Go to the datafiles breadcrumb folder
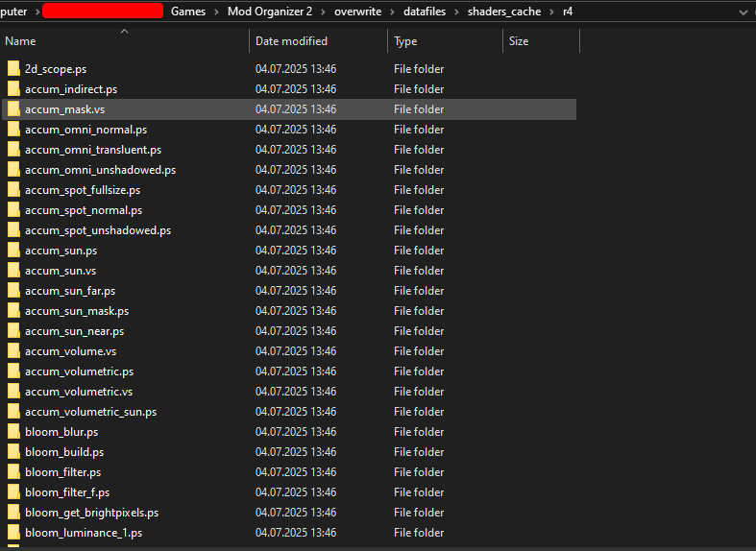This screenshot has width=756, height=551. [425, 12]
